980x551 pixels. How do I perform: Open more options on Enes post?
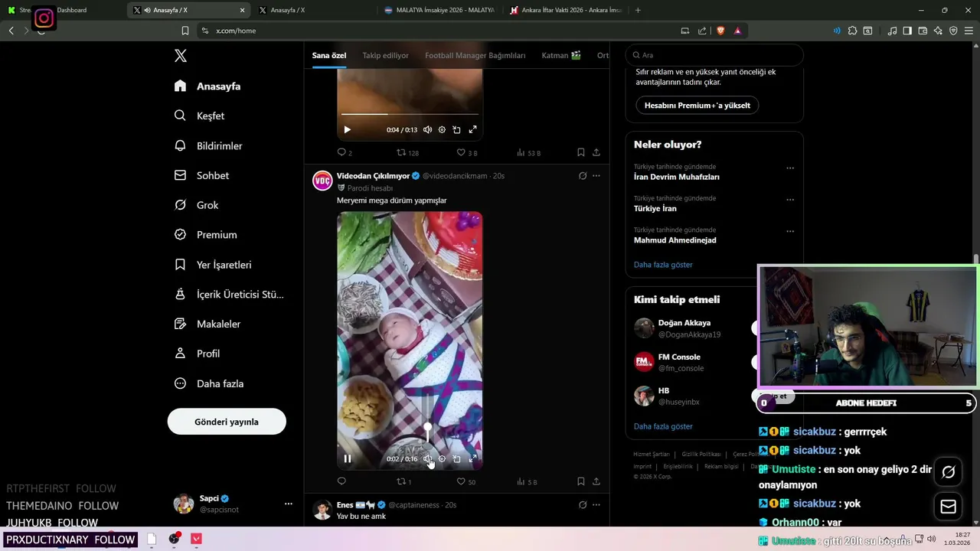[596, 505]
